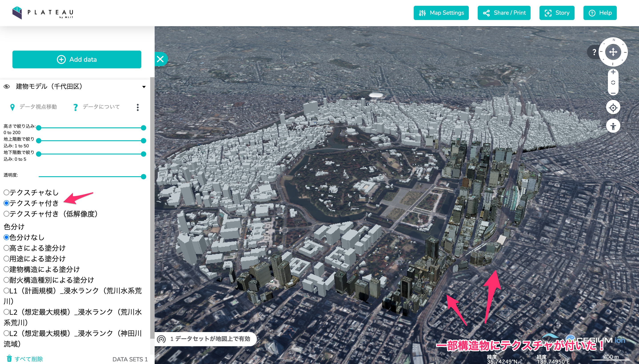Screen dimensions: 639x364
Task: Zoom out with the minus icon
Action: click(613, 93)
